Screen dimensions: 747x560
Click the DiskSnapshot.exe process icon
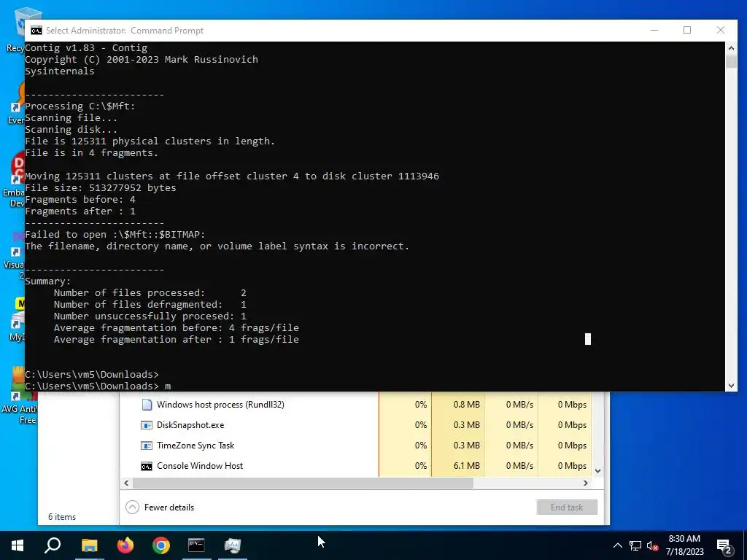pyautogui.click(x=147, y=425)
